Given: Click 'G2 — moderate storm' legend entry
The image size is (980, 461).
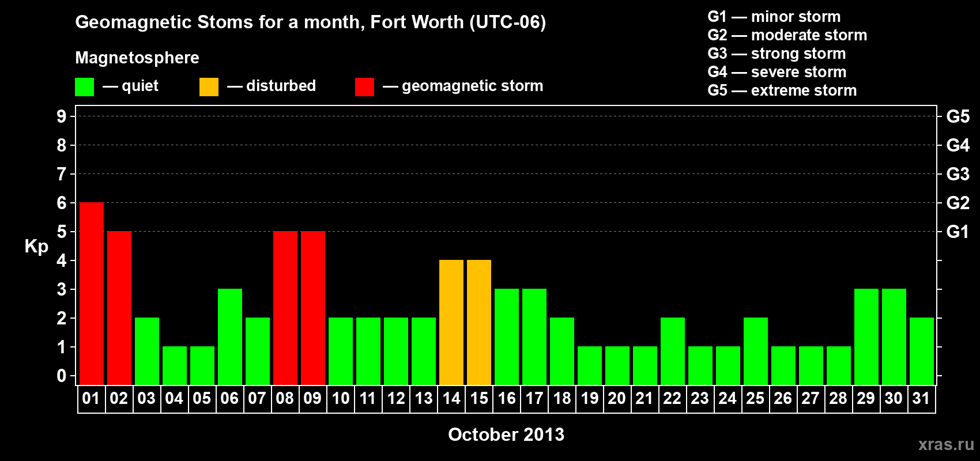Looking at the screenshot, I should coord(787,35).
